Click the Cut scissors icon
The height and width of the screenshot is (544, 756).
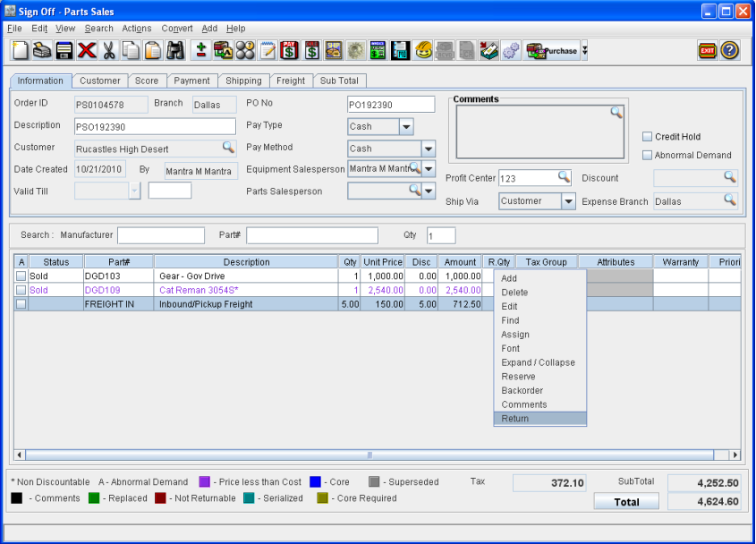click(109, 50)
